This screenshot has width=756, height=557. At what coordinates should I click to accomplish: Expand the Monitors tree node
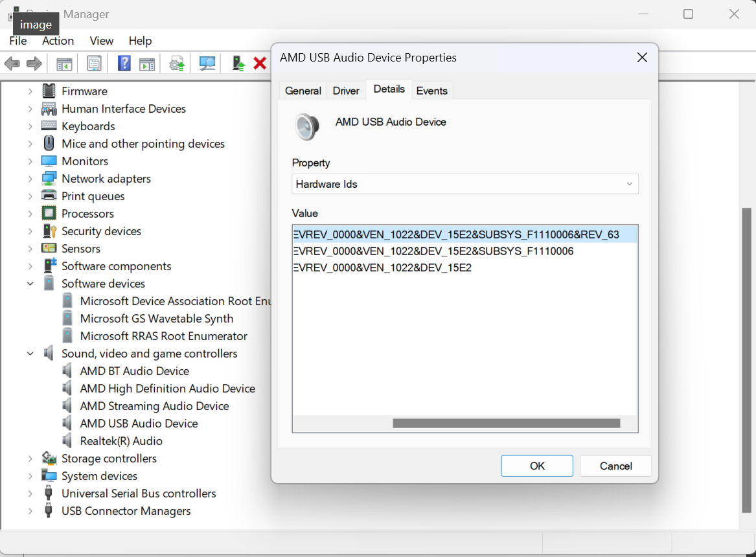coord(30,161)
